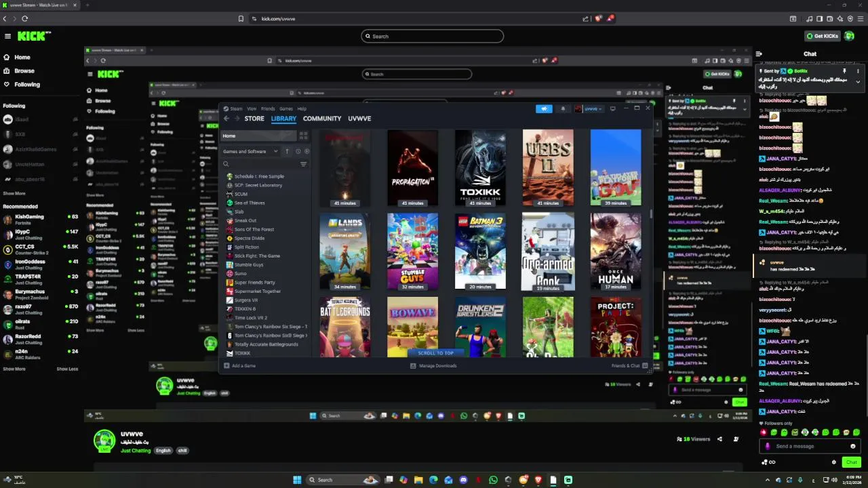Select LEGO Batman 3 game cover in Steam
Viewport: 868px width, 488px height.
[x=480, y=251]
